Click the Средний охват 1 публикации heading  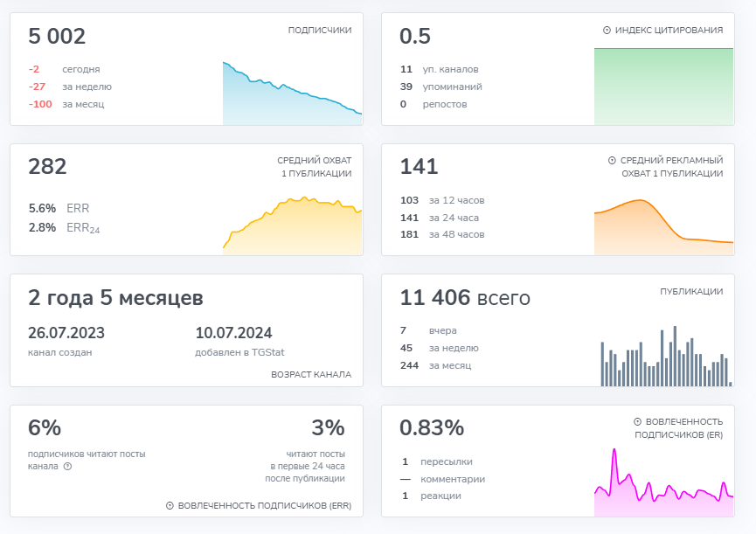point(314,167)
